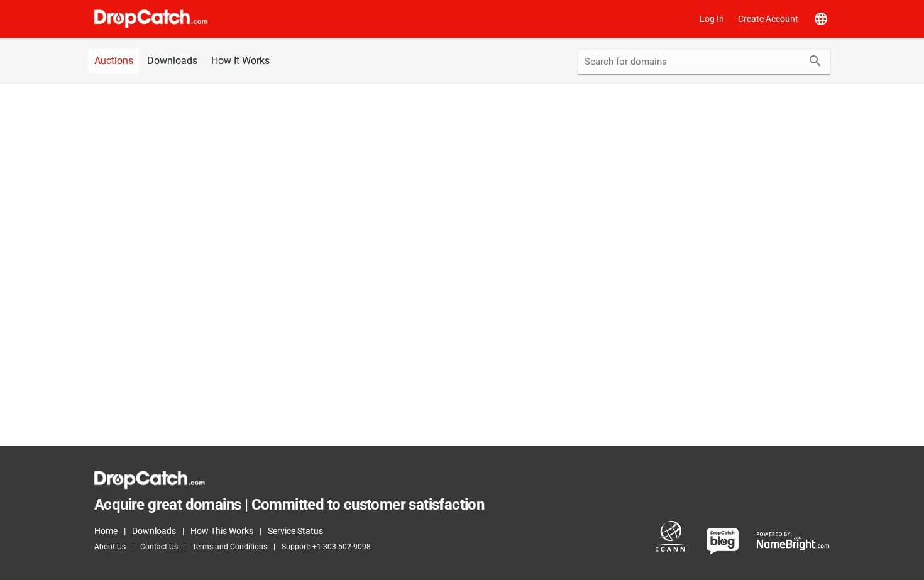
Task: Click the Log In link
Action: (x=712, y=19)
